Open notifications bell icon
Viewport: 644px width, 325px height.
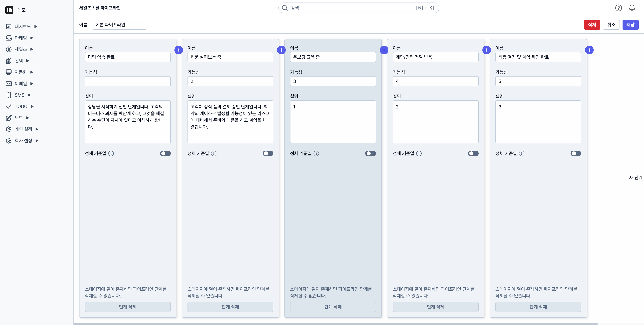632,8
